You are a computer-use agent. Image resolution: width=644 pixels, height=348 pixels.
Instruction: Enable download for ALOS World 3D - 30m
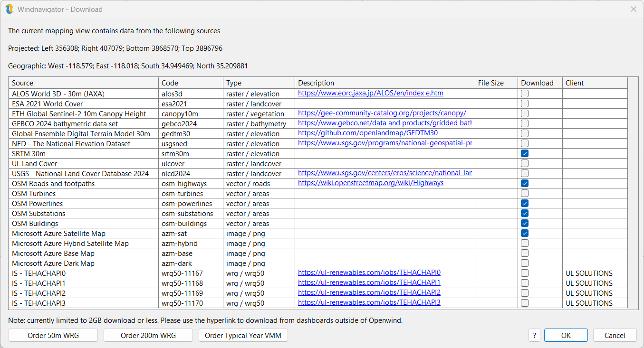[525, 94]
